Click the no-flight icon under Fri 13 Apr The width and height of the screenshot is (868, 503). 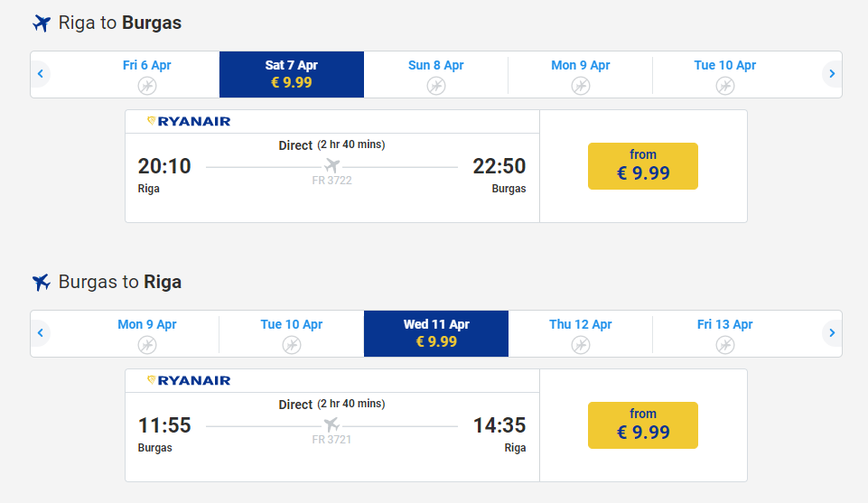pos(724,345)
